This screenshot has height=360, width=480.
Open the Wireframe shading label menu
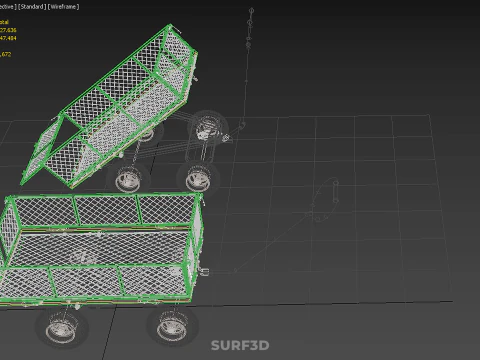tap(64, 7)
